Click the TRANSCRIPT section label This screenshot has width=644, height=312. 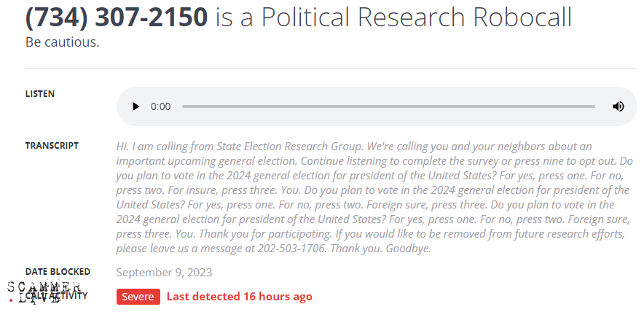(52, 146)
